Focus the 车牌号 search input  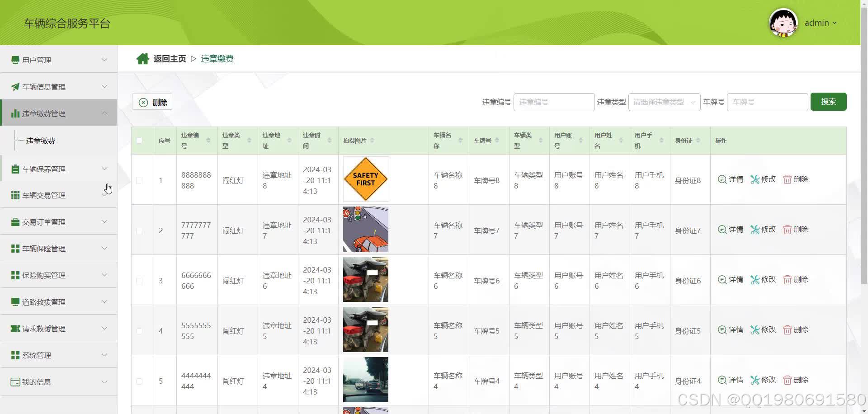(x=767, y=102)
